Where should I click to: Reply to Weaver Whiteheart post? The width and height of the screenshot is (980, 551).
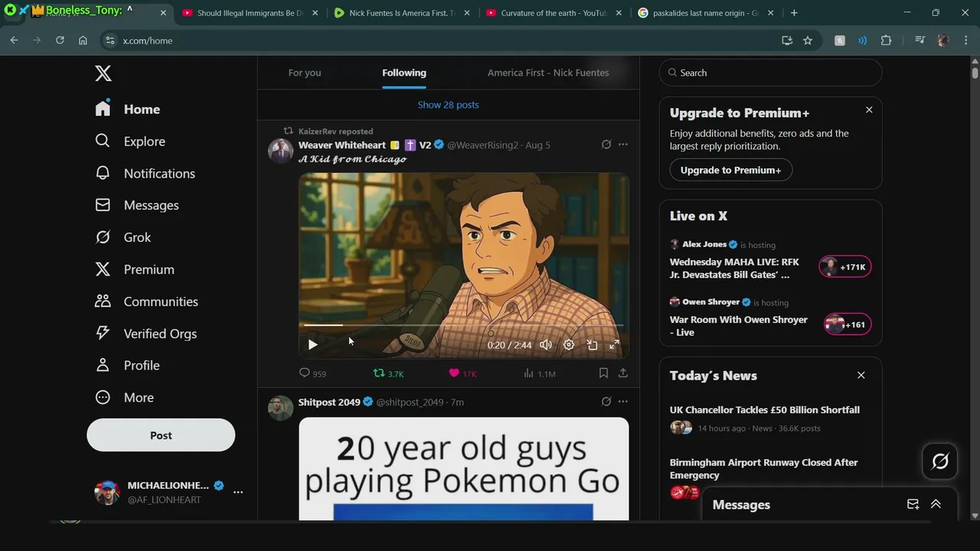tap(312, 373)
